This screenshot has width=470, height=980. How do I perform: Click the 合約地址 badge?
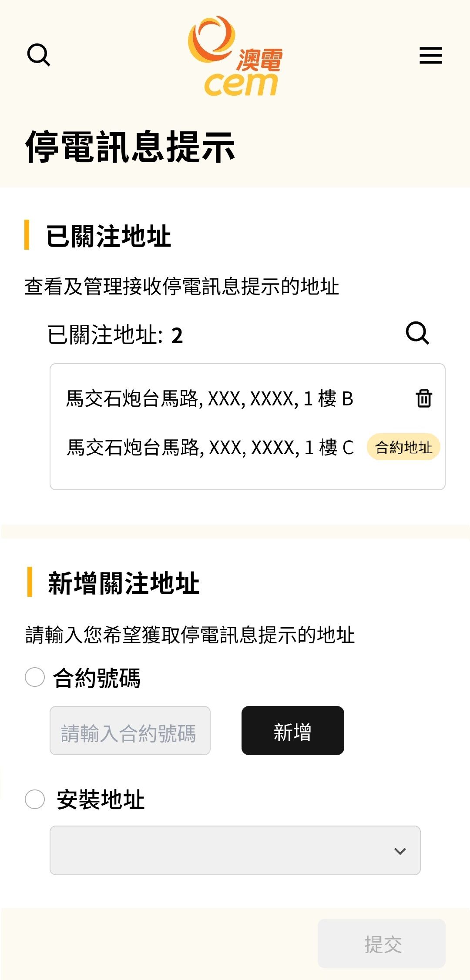pyautogui.click(x=403, y=447)
